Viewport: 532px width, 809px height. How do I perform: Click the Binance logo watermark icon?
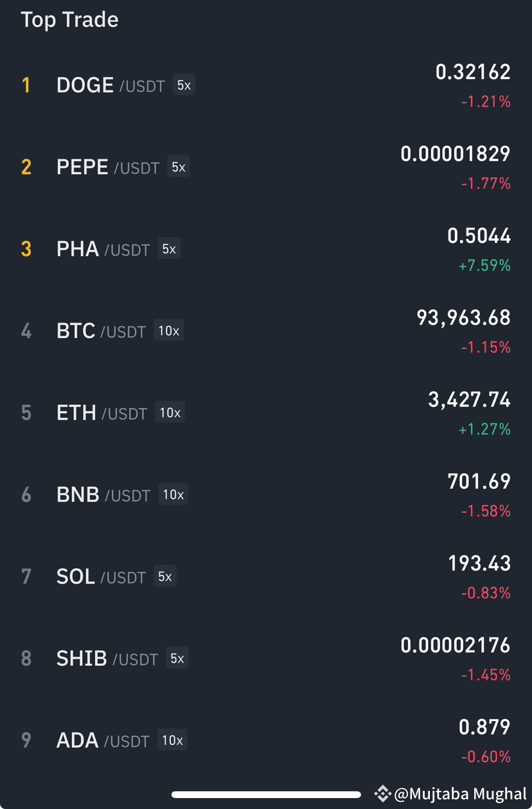383,794
